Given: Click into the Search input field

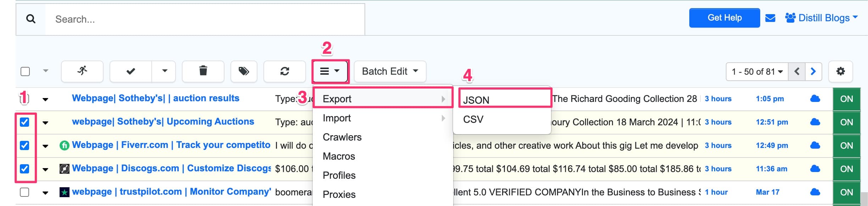Looking at the screenshot, I should [x=205, y=19].
